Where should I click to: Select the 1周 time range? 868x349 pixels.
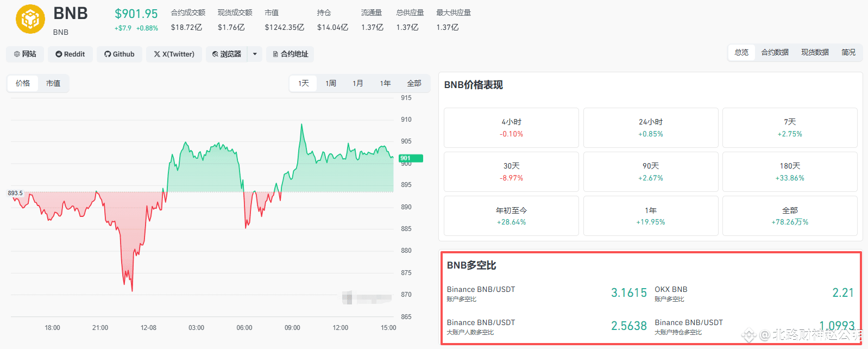(331, 83)
